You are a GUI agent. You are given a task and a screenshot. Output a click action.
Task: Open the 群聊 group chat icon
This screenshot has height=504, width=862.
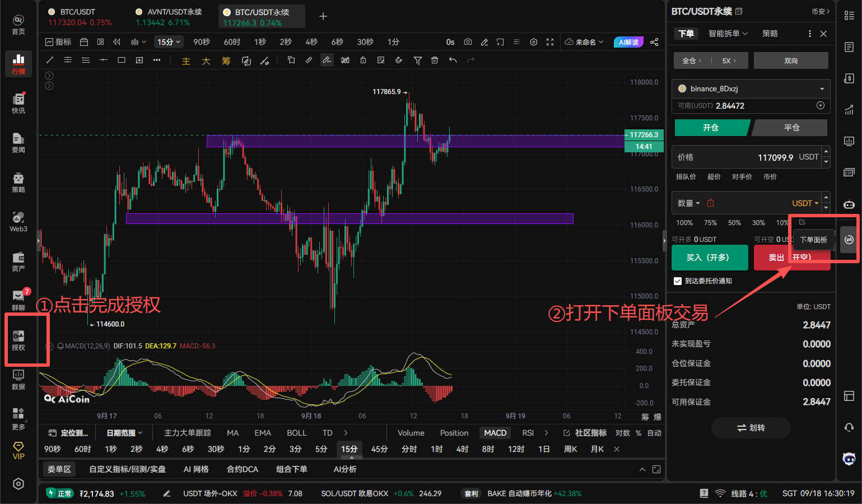click(x=18, y=300)
